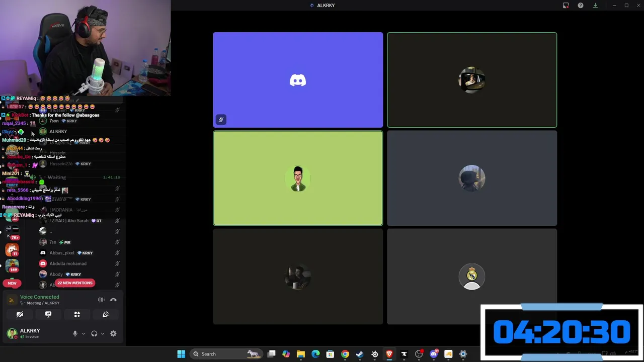Image resolution: width=644 pixels, height=362 pixels.
Task: Start an activity button
Action: (x=77, y=314)
